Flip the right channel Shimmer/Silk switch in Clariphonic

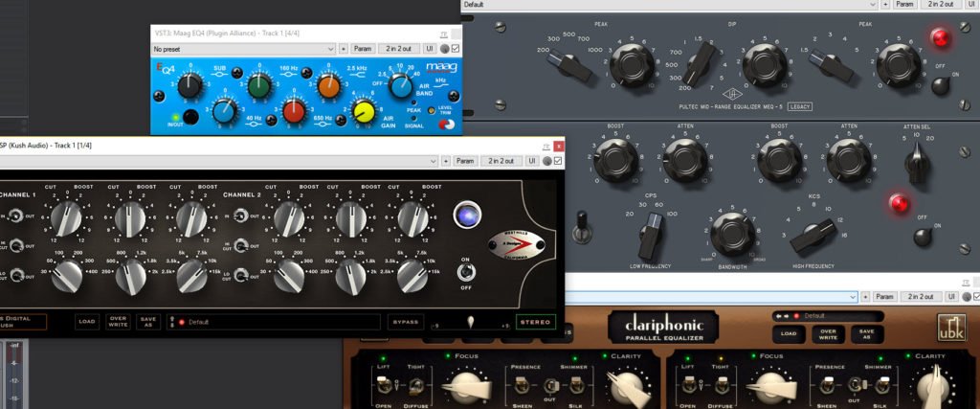[x=882, y=386]
